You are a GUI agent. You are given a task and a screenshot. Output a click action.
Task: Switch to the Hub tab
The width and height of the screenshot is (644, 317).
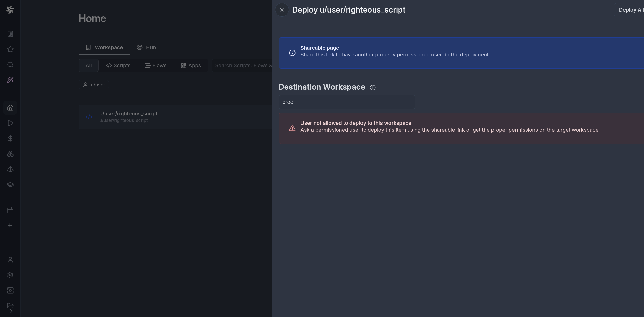tap(146, 48)
